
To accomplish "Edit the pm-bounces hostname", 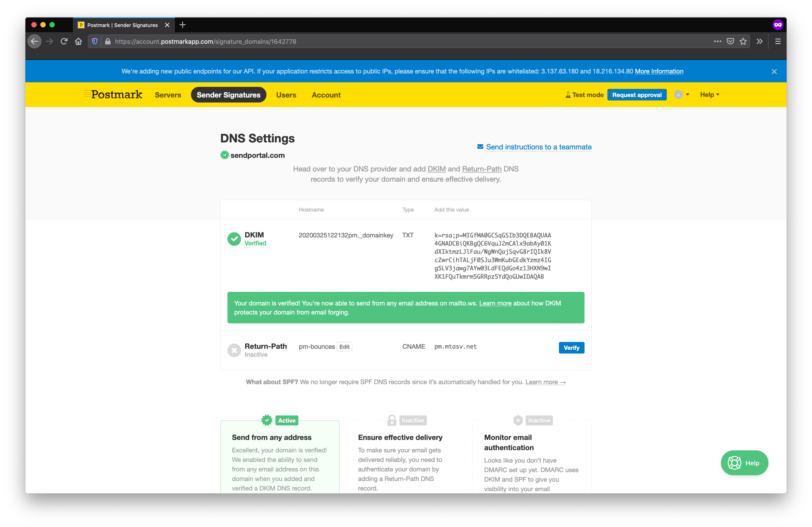I will coord(344,347).
